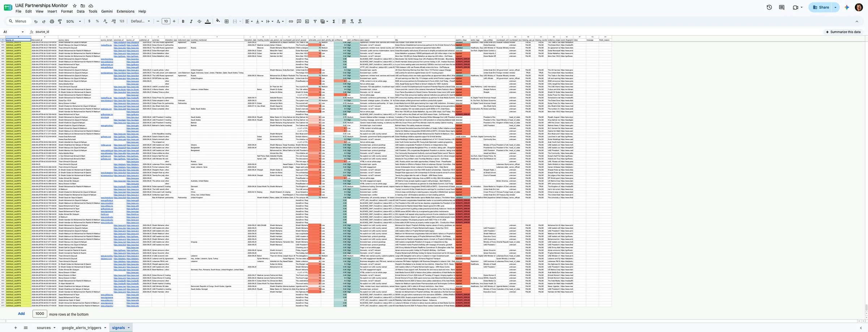
Task: Activate the paint format tool
Action: pos(60,21)
